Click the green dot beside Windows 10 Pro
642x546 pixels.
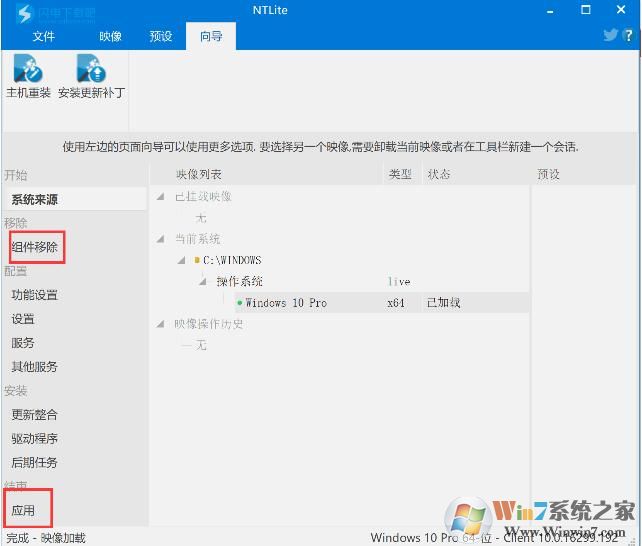pyautogui.click(x=240, y=302)
